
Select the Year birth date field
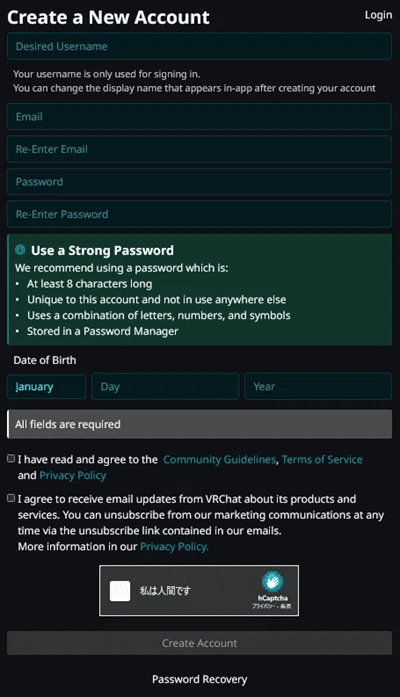318,386
